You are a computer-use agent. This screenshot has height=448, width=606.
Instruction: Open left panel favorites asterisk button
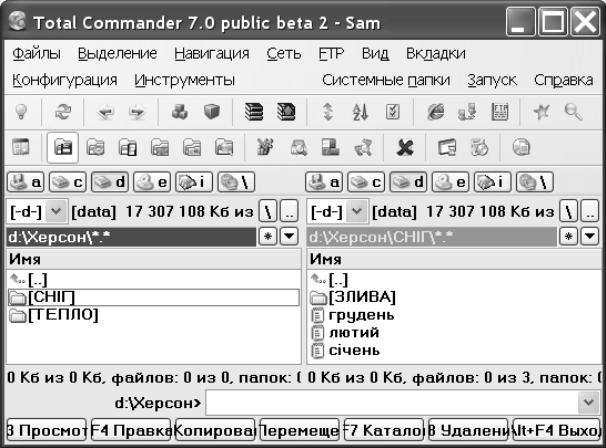(268, 237)
